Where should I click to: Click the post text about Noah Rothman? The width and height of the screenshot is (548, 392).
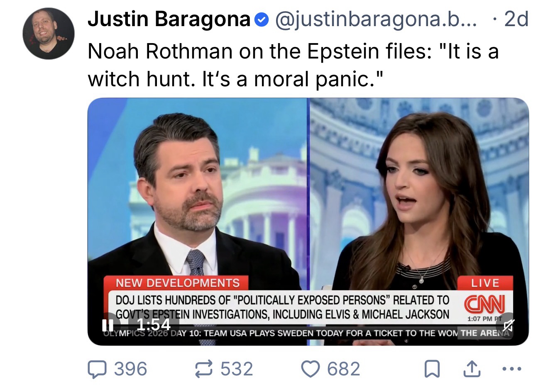[293, 65]
